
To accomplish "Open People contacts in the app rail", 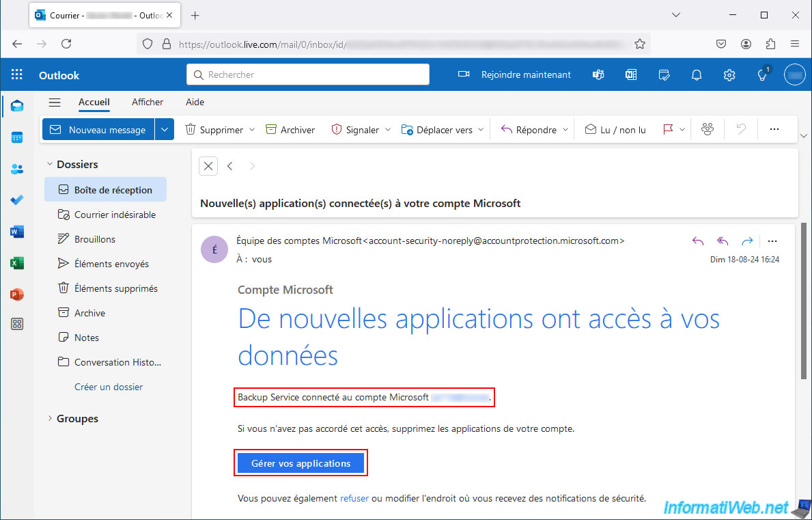I will 17,169.
